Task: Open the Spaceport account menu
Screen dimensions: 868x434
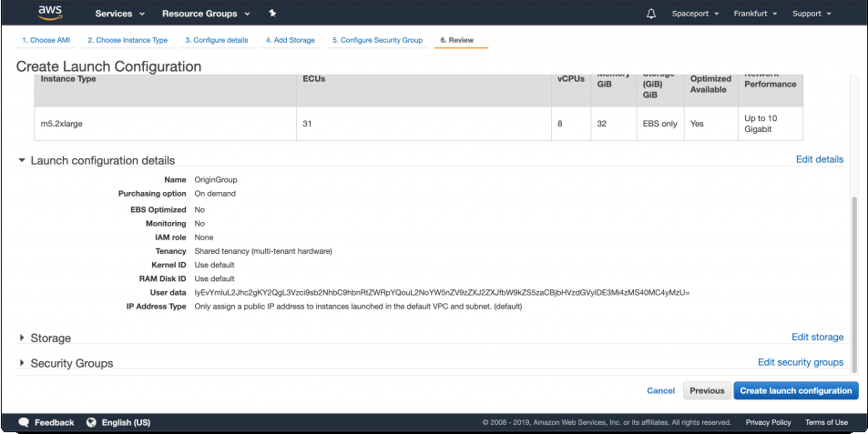Action: (695, 14)
